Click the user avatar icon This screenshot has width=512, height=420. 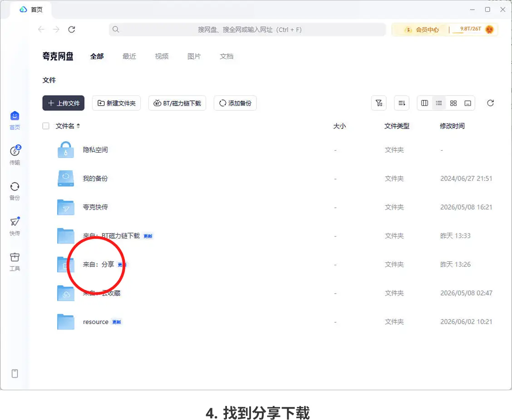pos(489,30)
